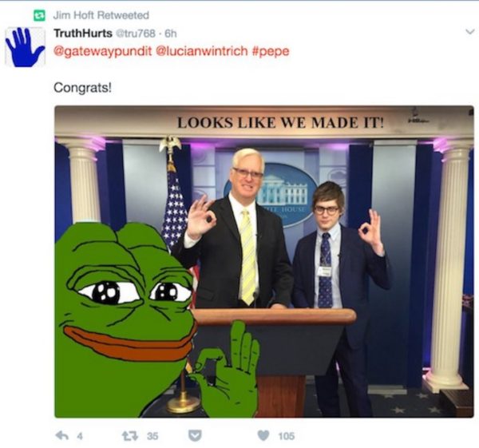Click the 35 retweets count
The image size is (479, 448).
[x=152, y=436]
